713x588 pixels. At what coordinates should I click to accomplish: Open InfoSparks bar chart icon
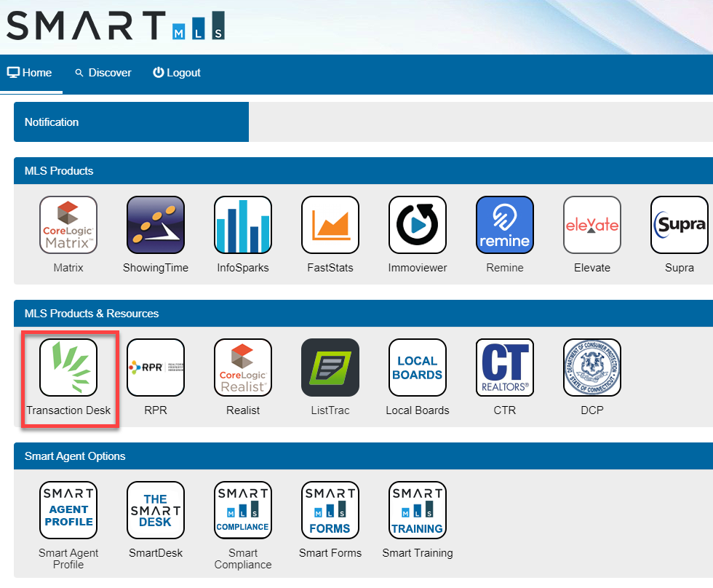(x=243, y=225)
